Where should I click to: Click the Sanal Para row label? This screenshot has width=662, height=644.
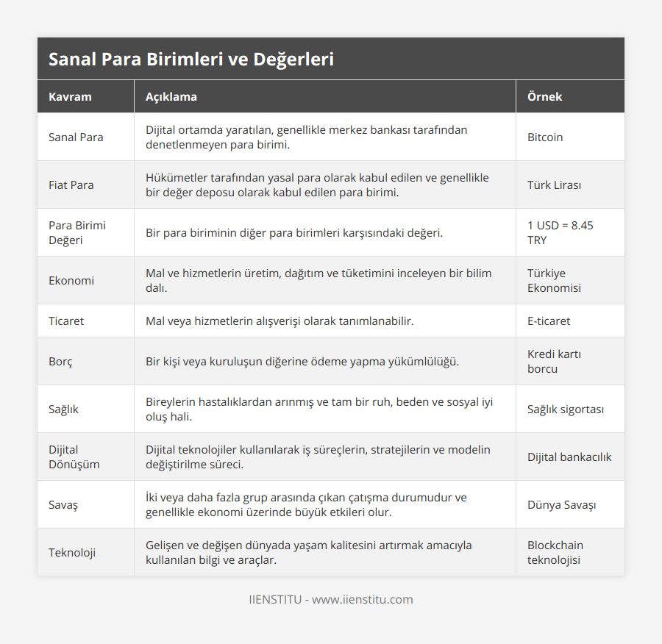pos(76,137)
